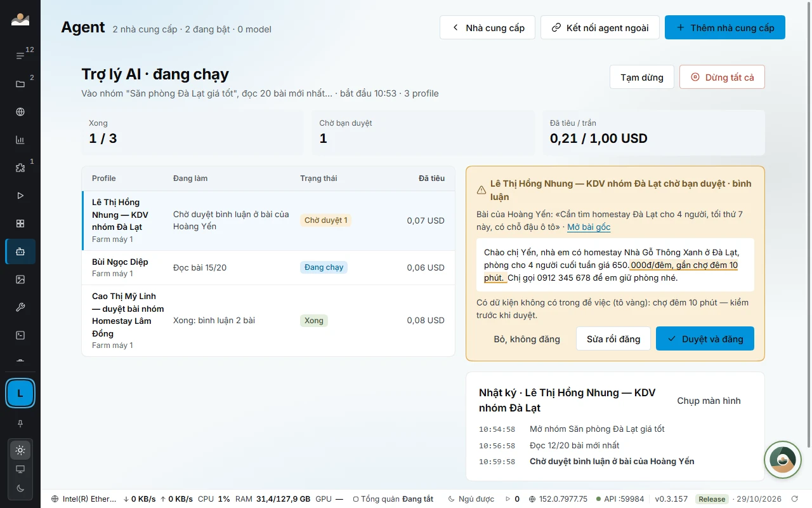
Task: Open the list icon with badge 12
Action: (x=20, y=56)
